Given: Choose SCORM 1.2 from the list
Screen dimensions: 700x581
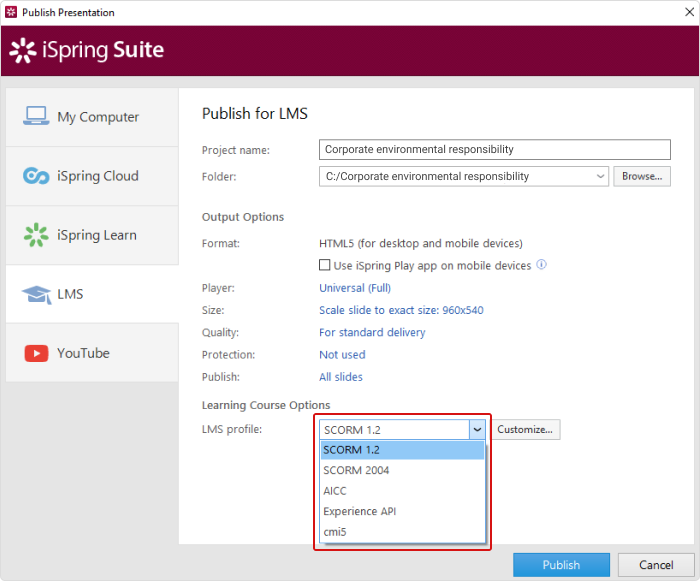Looking at the screenshot, I should (x=402, y=450).
